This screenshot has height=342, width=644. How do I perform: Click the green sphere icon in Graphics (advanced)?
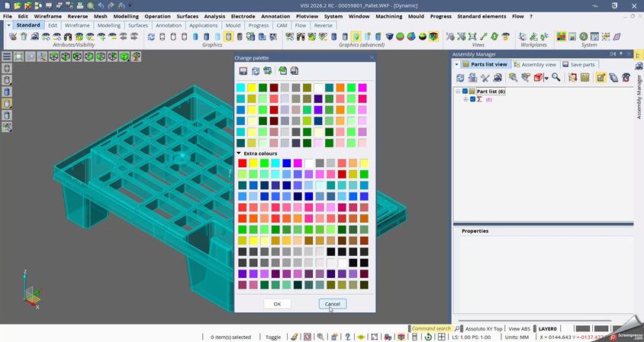(400, 37)
